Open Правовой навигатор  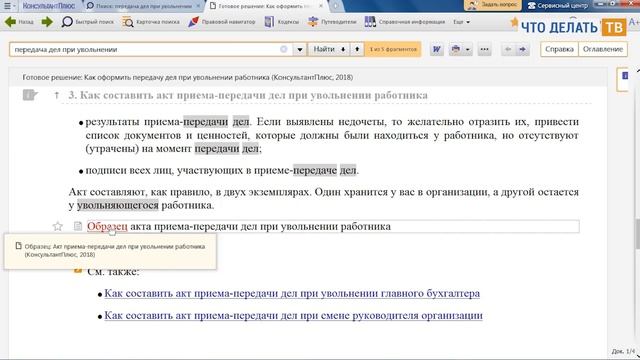click(x=222, y=22)
